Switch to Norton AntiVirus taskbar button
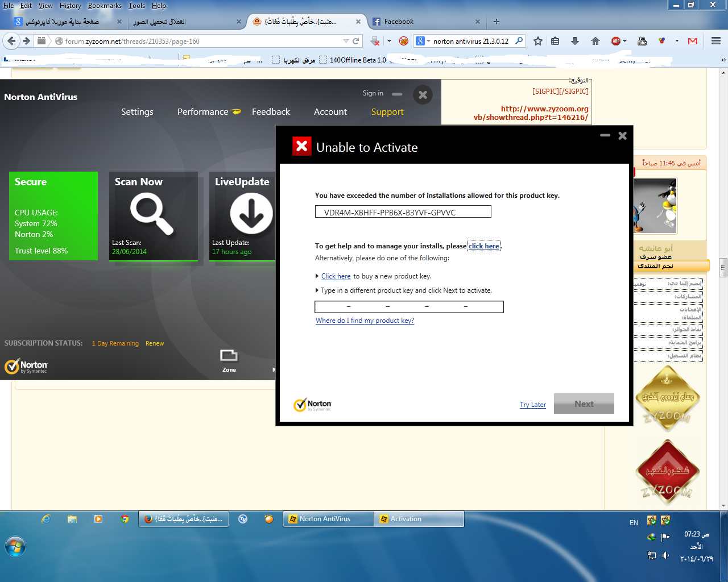728x582 pixels. [x=329, y=519]
